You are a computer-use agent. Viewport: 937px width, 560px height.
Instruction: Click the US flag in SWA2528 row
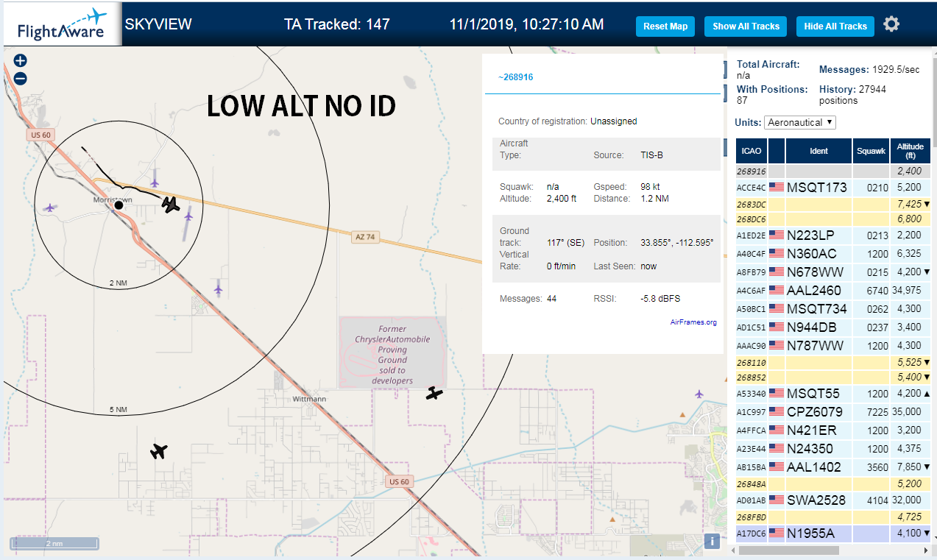pos(776,500)
